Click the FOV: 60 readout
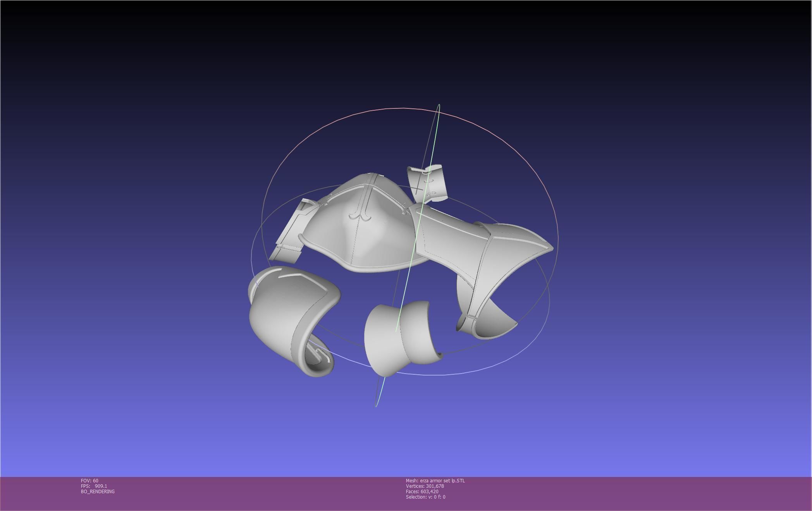 [89, 481]
